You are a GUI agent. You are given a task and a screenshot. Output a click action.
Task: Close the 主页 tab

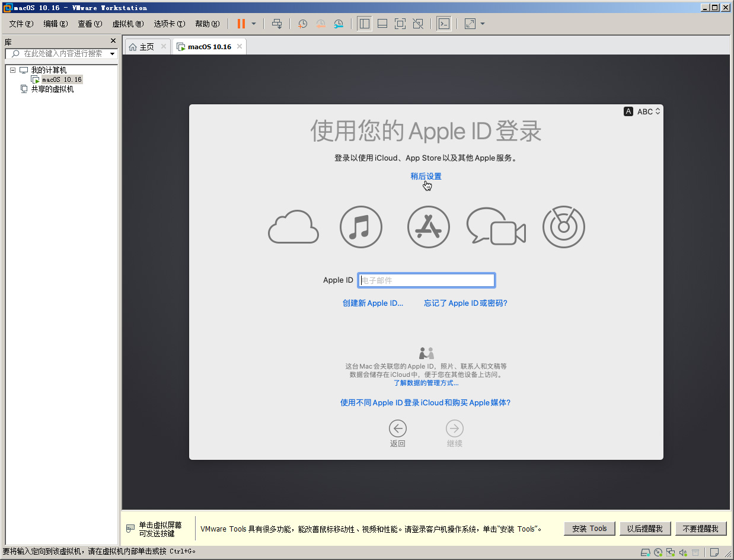click(164, 46)
